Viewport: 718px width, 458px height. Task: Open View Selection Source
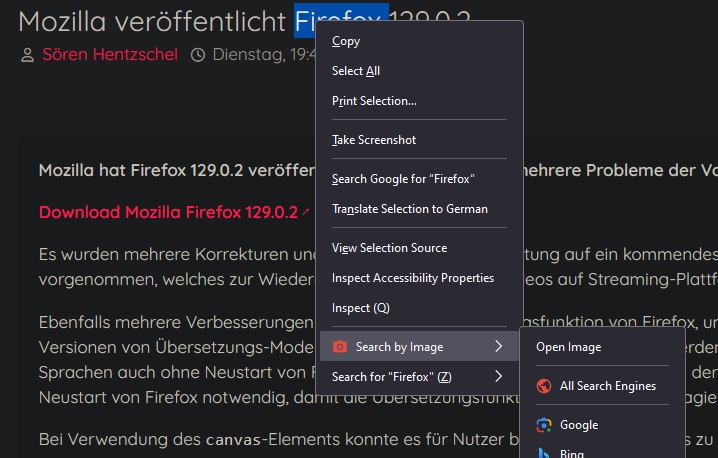click(x=389, y=248)
